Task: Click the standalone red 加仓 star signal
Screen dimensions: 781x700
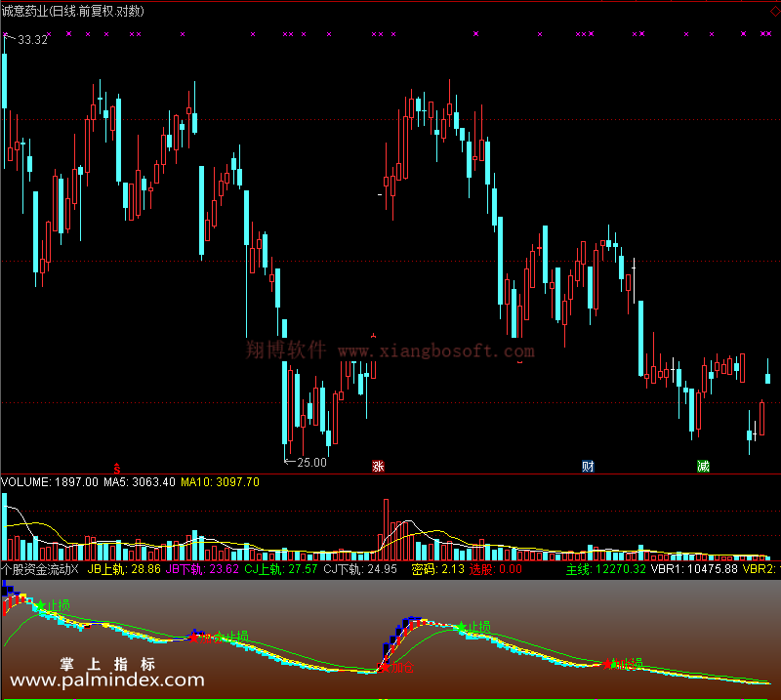Action: 397,667
